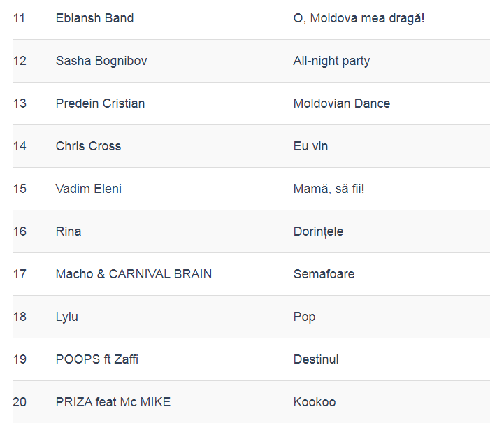Click the artist Sasha Bognibov

pyautogui.click(x=101, y=61)
